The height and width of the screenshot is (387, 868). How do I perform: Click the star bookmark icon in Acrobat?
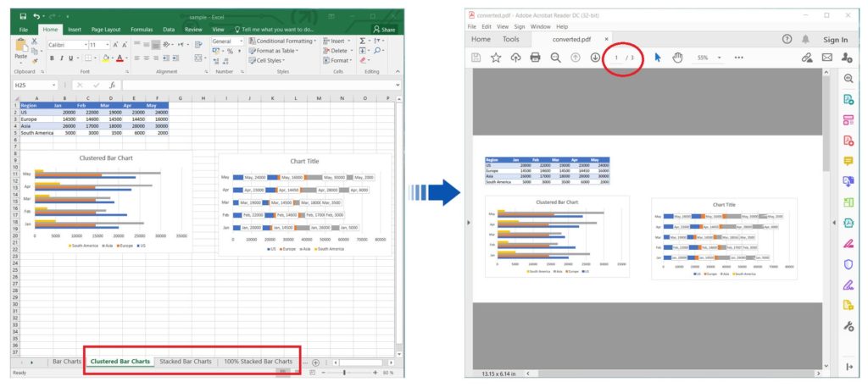496,58
